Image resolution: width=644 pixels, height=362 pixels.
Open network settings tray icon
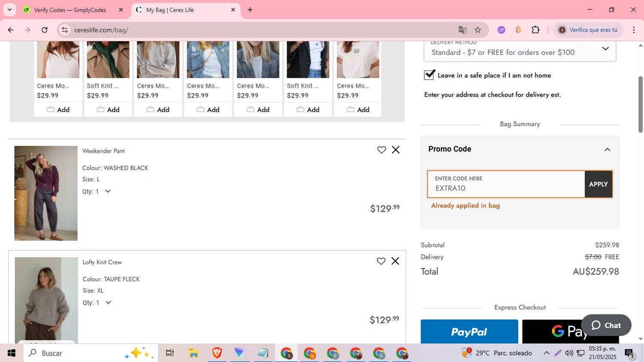click(x=580, y=353)
